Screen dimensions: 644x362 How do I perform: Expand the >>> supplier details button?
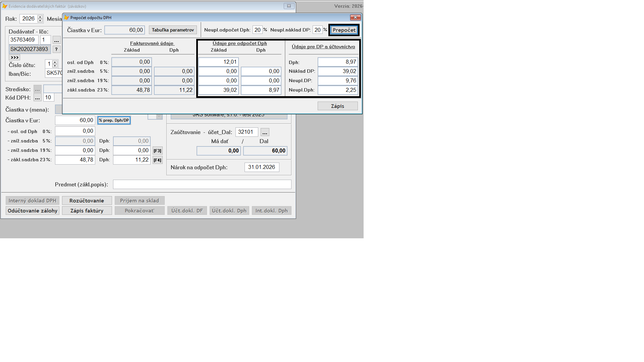coord(14,57)
